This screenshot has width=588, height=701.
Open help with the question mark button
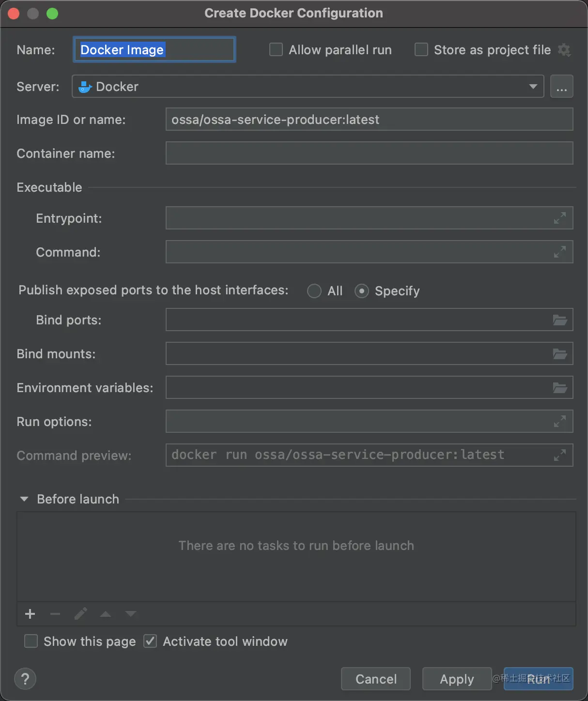point(25,679)
